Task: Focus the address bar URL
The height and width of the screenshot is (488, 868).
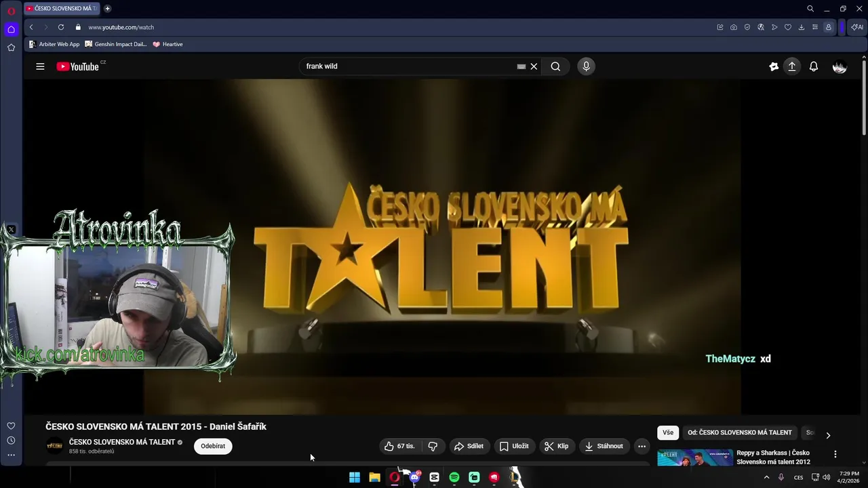Action: pyautogui.click(x=121, y=27)
